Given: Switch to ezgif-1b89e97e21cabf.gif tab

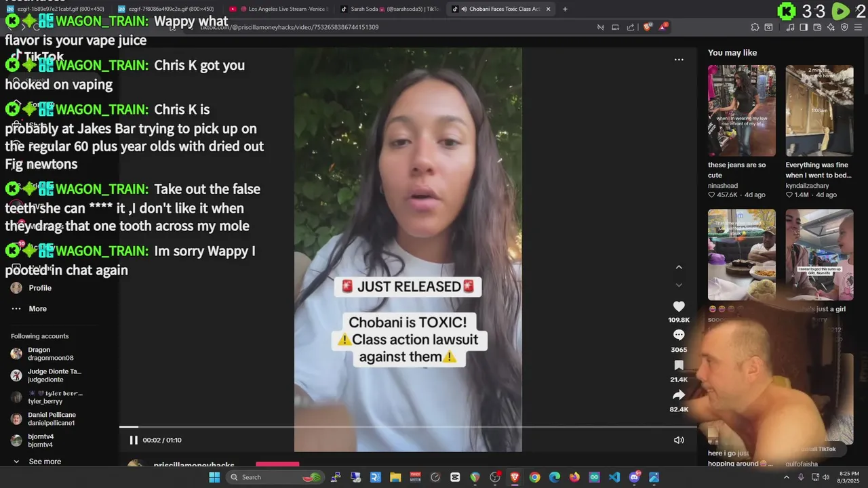Looking at the screenshot, I should pyautogui.click(x=56, y=9).
